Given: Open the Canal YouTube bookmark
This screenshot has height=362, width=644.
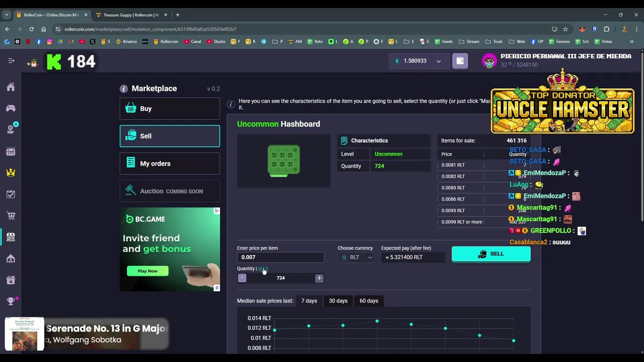Looking at the screenshot, I should tap(193, 42).
